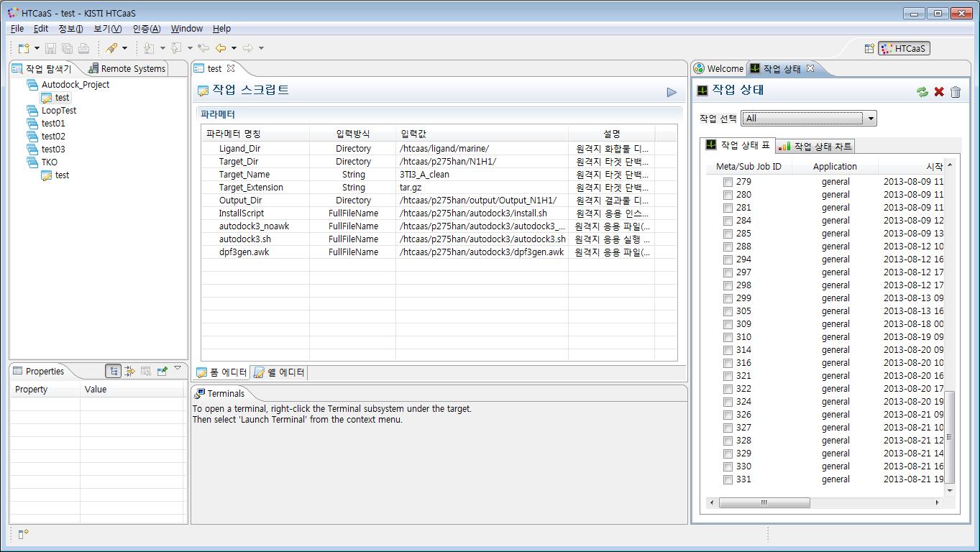Open the Window menu
Viewport: 980px width, 552px height.
click(187, 29)
